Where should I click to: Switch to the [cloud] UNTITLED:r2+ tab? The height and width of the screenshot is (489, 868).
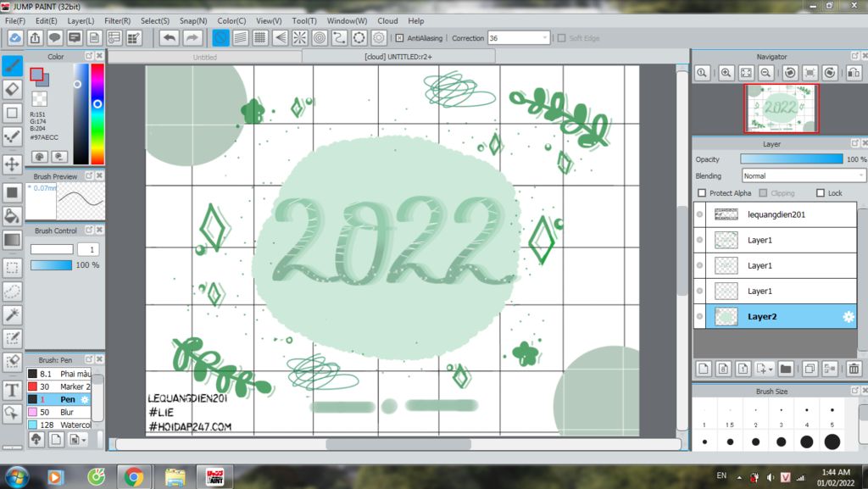[x=398, y=57]
